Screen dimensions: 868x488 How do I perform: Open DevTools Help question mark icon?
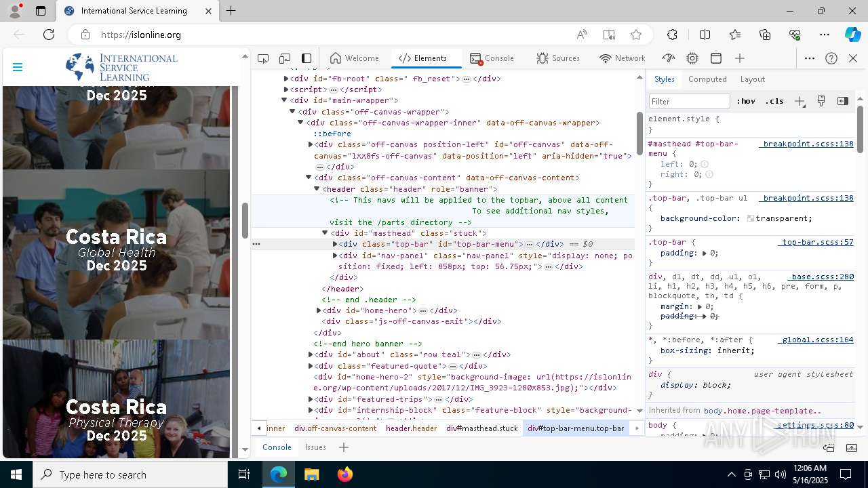point(831,58)
